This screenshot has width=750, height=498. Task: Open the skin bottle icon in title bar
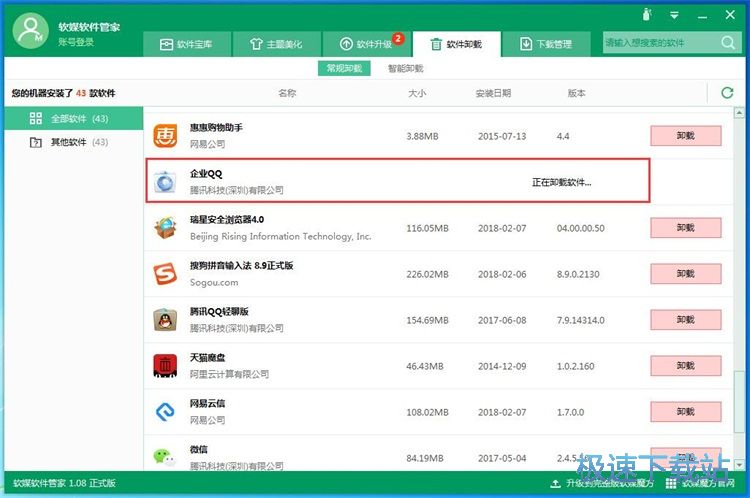pyautogui.click(x=647, y=15)
